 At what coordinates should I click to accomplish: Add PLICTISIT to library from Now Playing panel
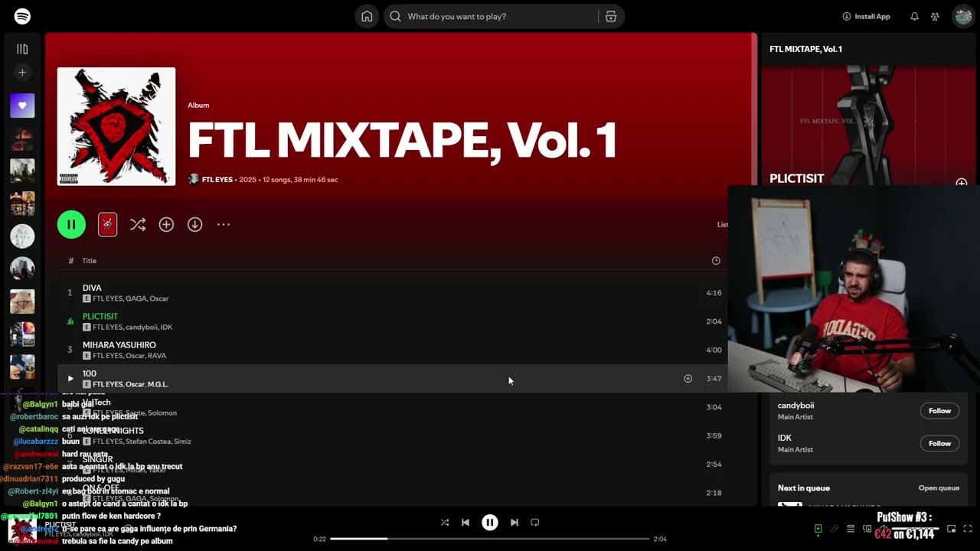(x=961, y=183)
